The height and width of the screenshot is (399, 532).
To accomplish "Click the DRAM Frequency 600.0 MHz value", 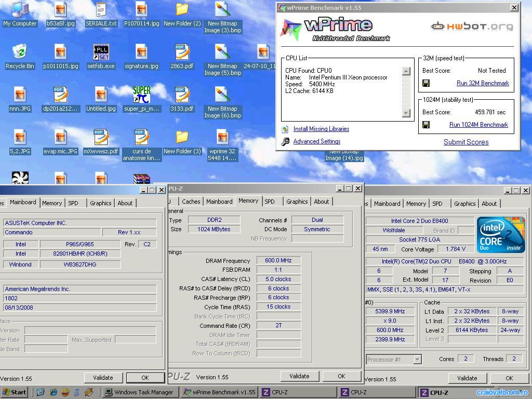I will pos(278,261).
